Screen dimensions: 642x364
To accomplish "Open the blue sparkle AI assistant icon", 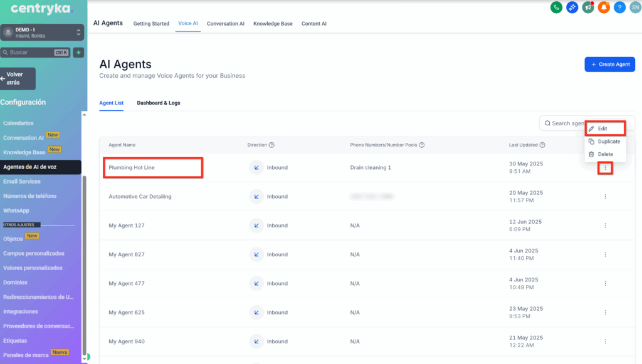I will 572,8.
